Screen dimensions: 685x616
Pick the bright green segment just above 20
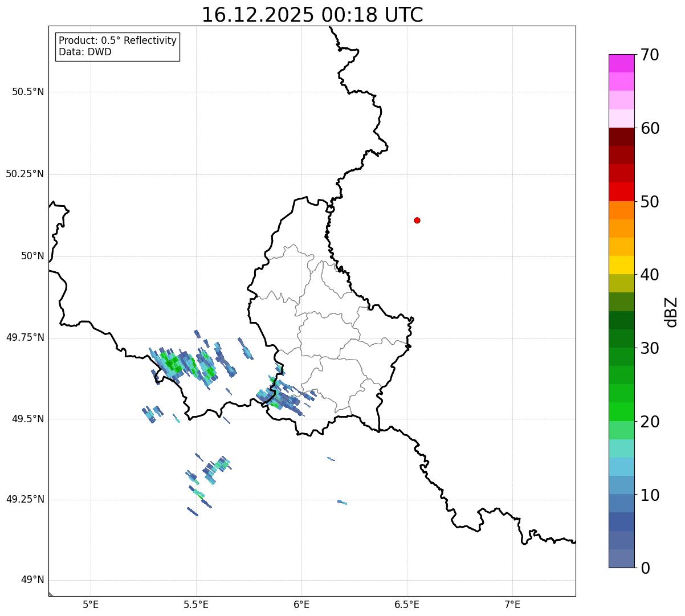coord(621,411)
